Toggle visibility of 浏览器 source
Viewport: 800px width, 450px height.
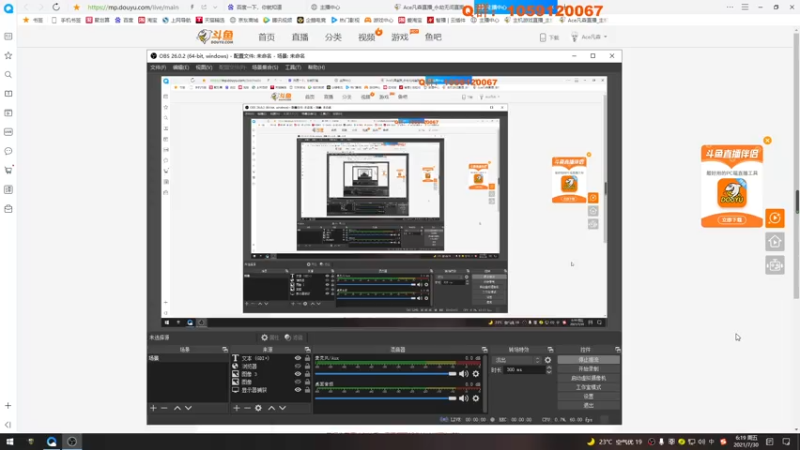298,366
